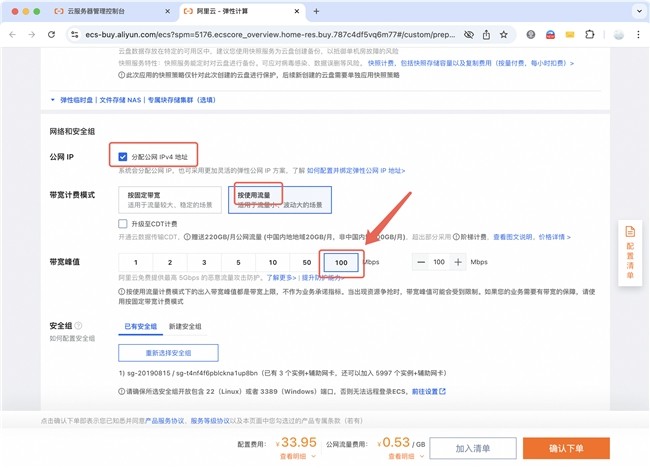Click help icon beside 安全组 label
The width and height of the screenshot is (650, 468).
pos(79,326)
